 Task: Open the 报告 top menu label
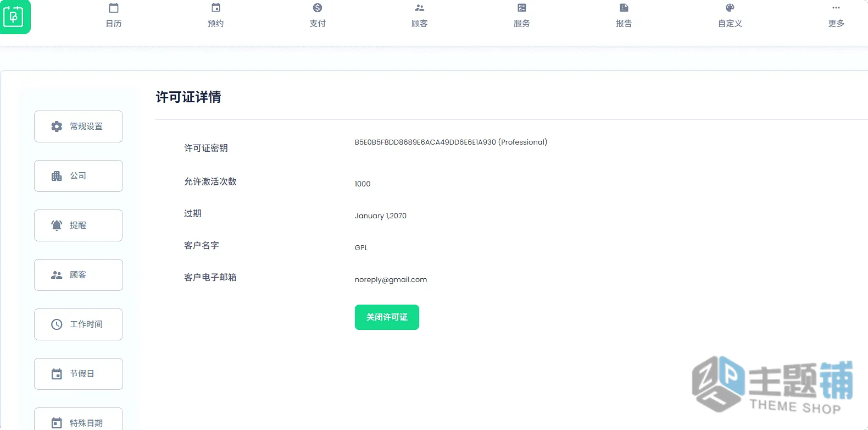coord(624,23)
